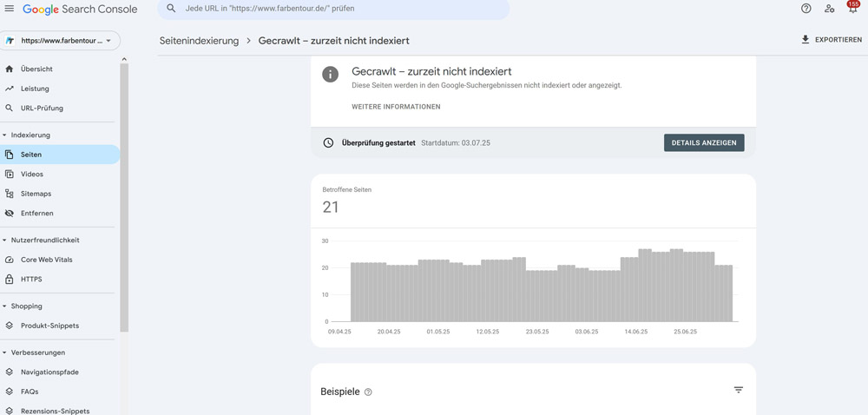Click the farbentour property favicon
868x415 pixels.
tap(10, 41)
